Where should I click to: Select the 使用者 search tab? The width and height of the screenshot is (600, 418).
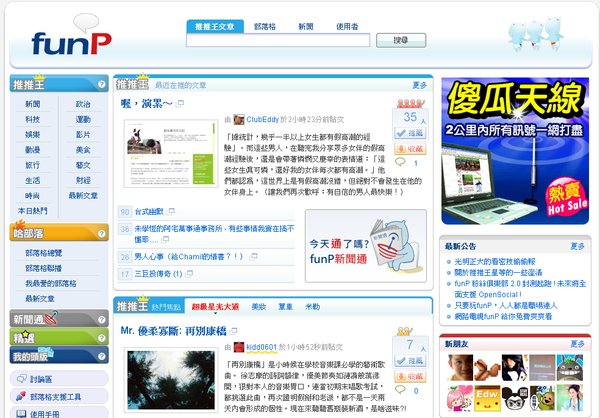(347, 26)
